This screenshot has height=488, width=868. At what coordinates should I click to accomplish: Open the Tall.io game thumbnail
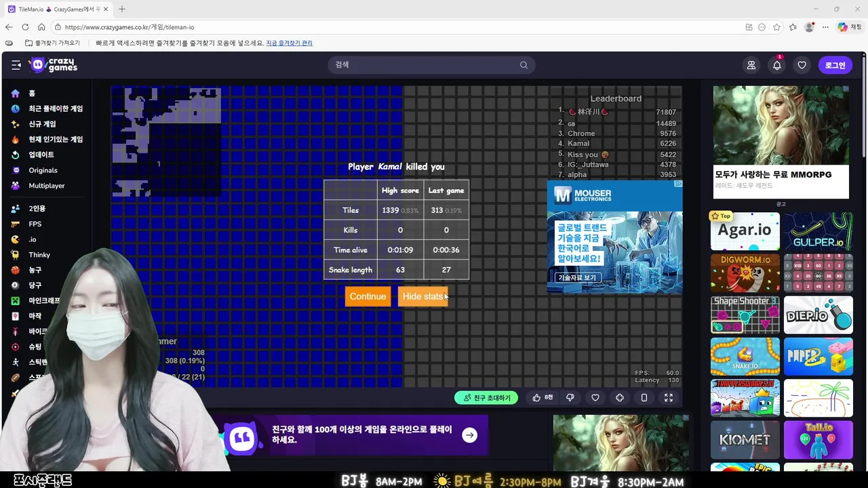point(818,440)
